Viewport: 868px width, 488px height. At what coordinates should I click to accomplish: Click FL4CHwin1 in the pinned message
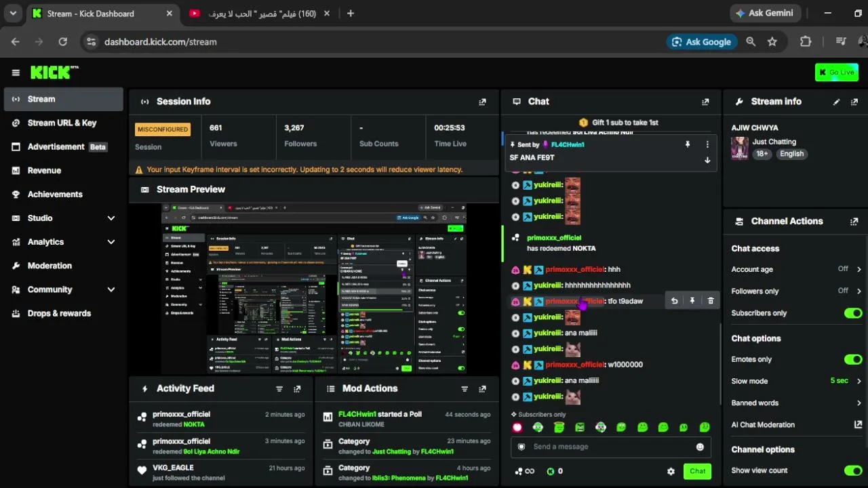tap(568, 144)
